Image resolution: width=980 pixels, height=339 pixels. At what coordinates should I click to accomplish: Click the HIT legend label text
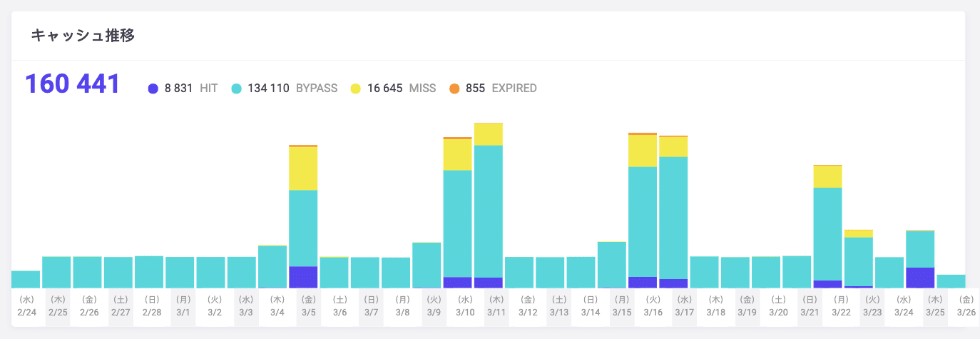[x=208, y=88]
